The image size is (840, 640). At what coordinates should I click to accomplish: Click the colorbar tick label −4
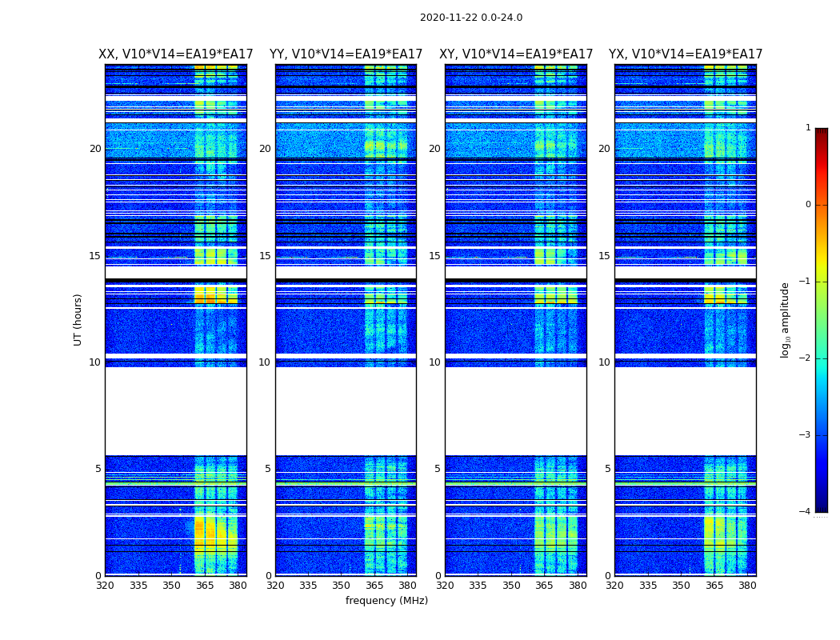click(x=805, y=512)
